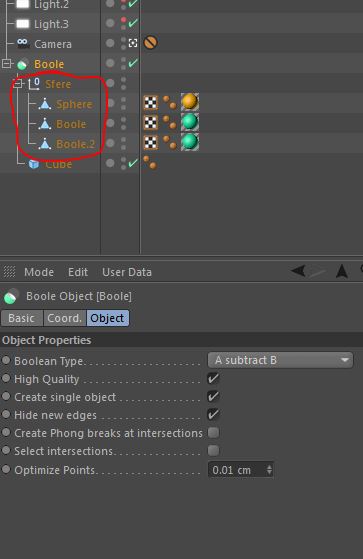Click the green Boole generator icon in tree
Screen dimensions: 363x559
[x=22, y=64]
